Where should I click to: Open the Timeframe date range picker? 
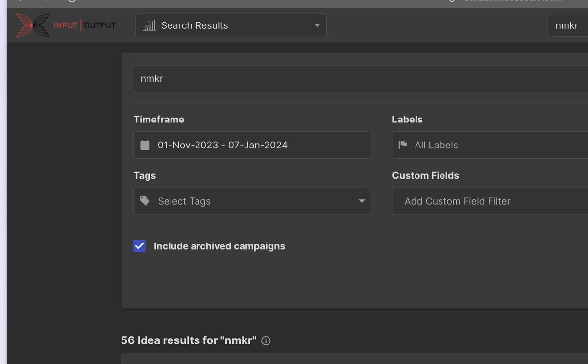[x=252, y=145]
